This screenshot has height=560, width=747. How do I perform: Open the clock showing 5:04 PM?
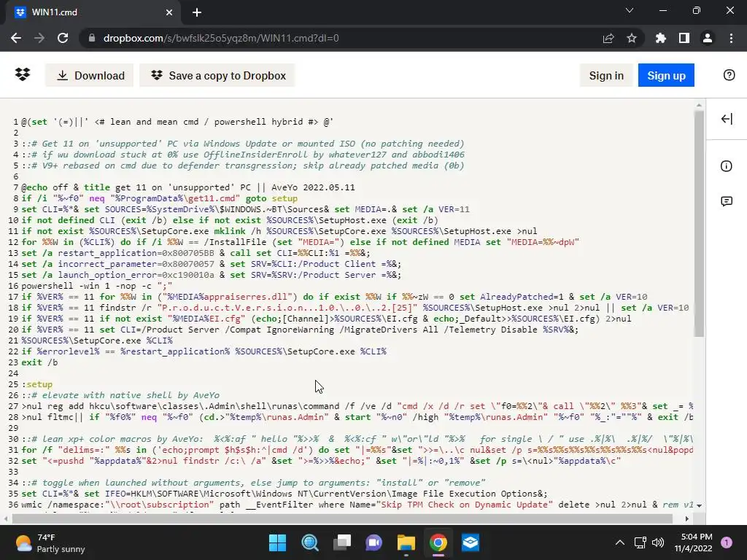(x=693, y=542)
